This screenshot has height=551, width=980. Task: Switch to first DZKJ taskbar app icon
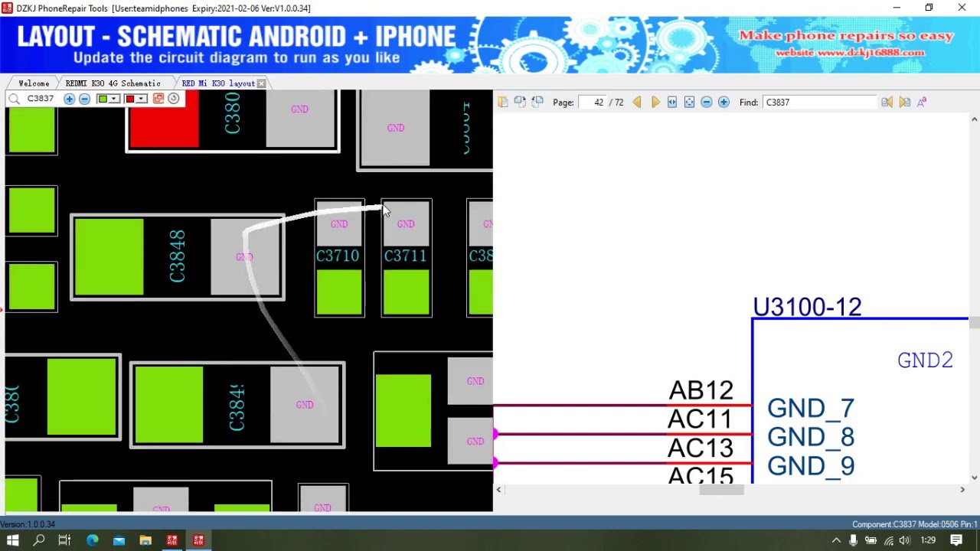click(172, 540)
